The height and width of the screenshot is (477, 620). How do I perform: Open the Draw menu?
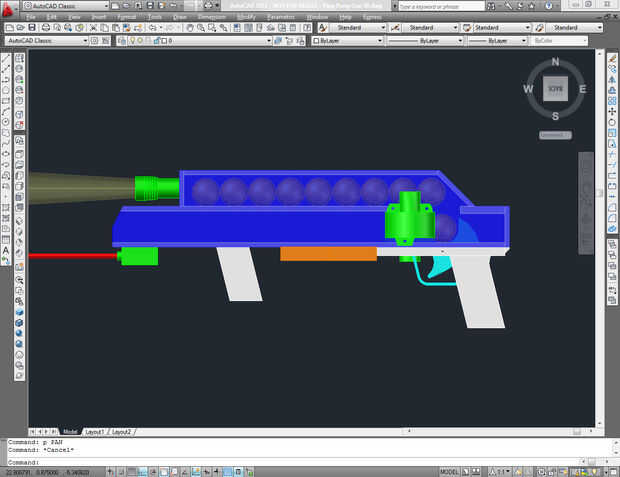[180, 17]
